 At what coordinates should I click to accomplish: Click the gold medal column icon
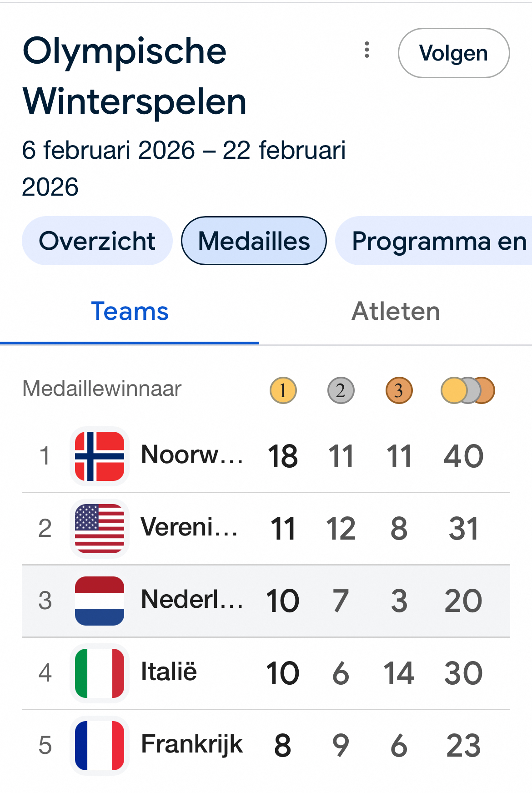[x=283, y=390]
